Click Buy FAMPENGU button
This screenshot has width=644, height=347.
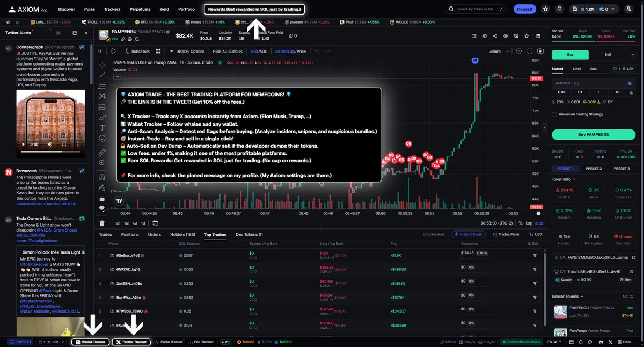tap(593, 134)
